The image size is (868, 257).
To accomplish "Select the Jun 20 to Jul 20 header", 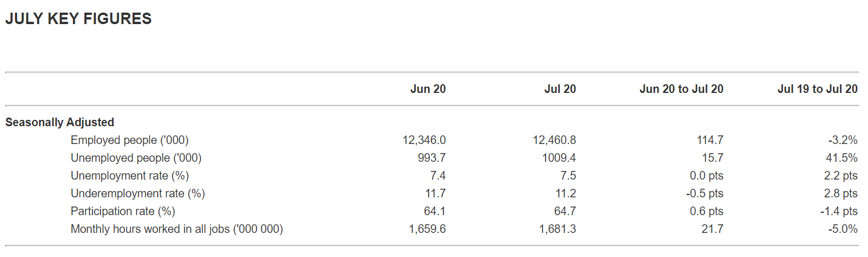I will click(x=682, y=89).
